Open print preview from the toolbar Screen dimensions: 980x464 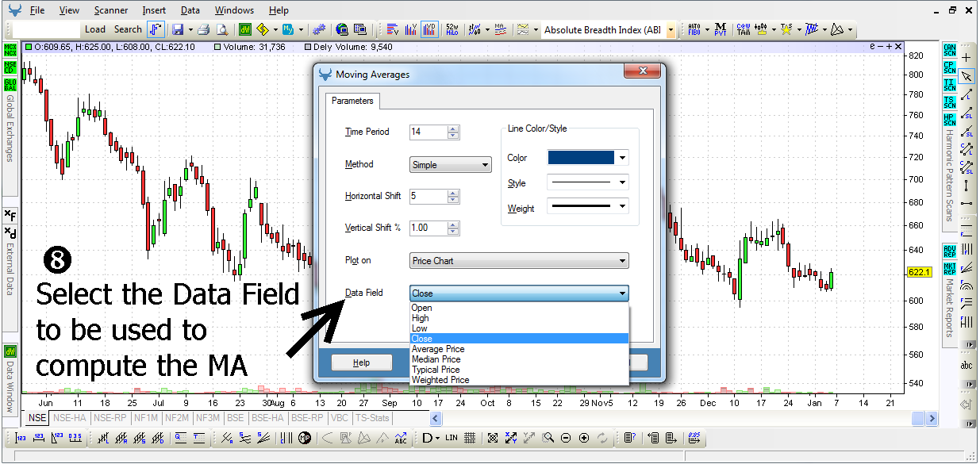pos(222,29)
